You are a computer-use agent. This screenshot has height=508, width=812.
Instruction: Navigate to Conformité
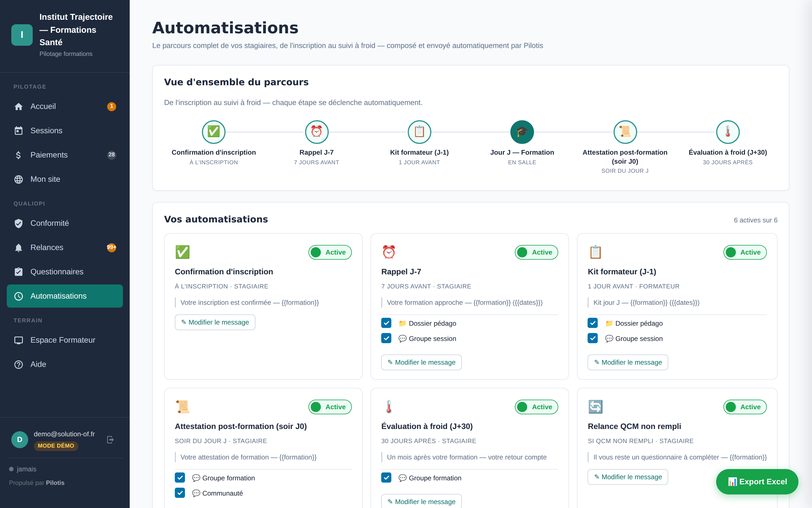[65, 224]
